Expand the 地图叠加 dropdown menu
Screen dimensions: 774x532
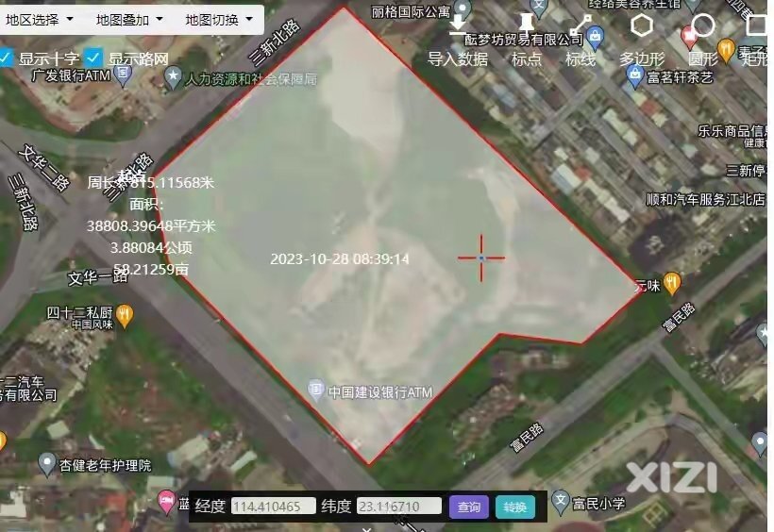point(129,20)
